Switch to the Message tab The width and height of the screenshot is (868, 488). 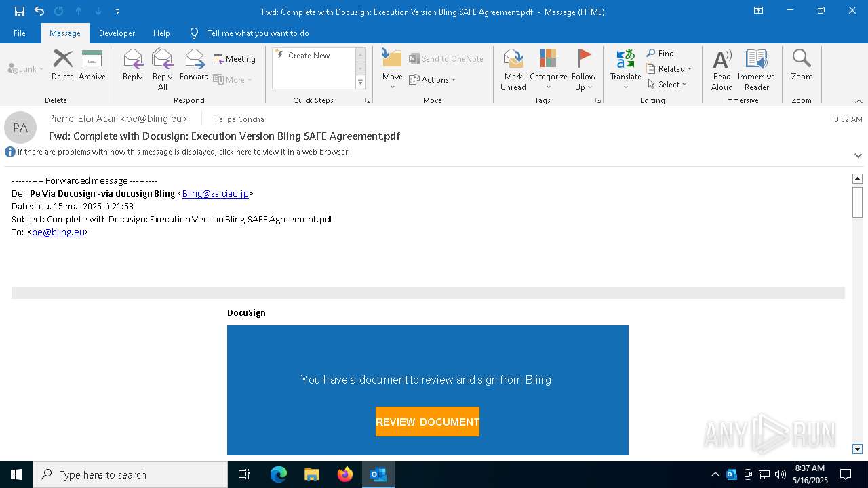pos(65,33)
